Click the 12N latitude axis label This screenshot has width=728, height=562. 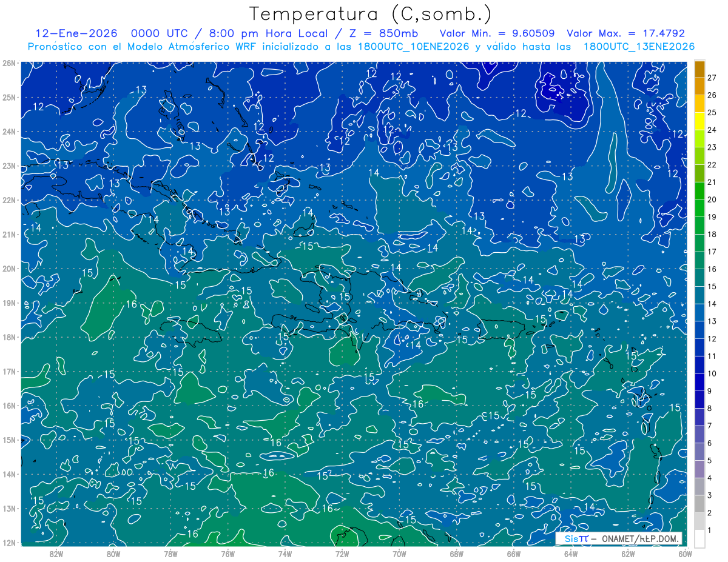point(9,543)
